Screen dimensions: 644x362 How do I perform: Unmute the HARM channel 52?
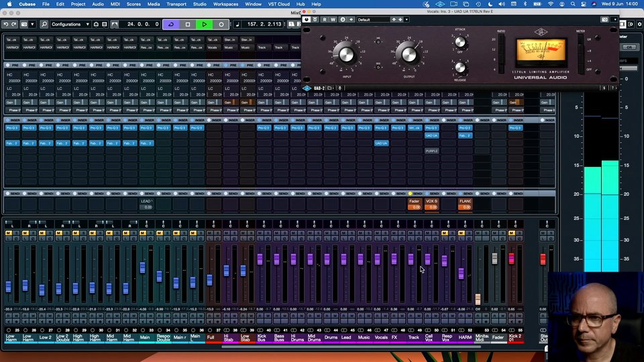coord(462,233)
